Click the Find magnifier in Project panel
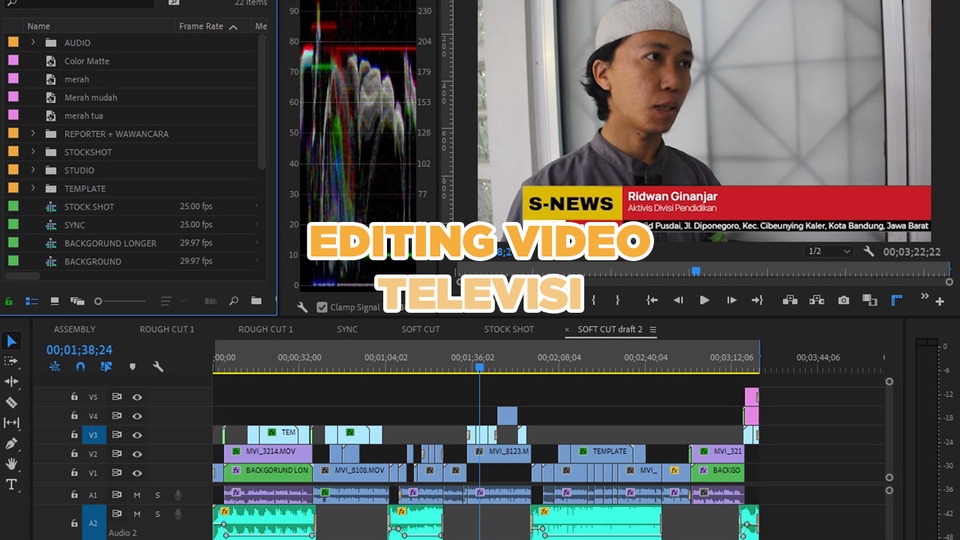960x540 pixels. click(x=234, y=301)
